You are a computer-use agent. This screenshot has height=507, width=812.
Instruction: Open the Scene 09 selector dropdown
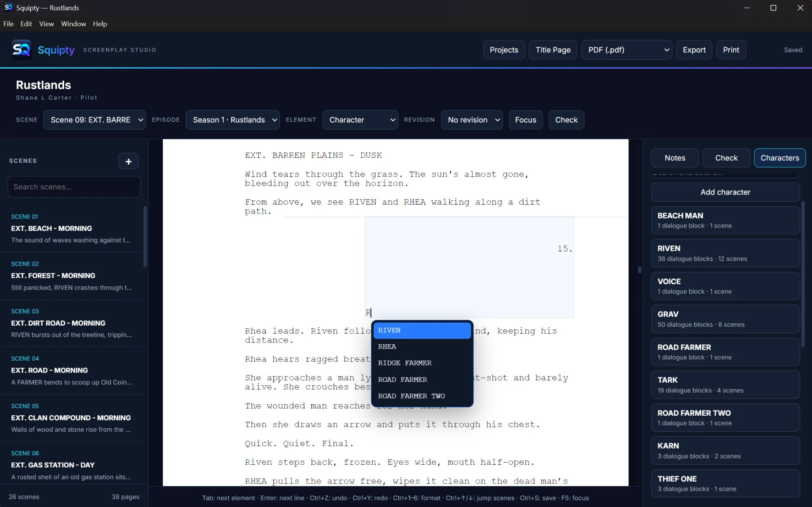[x=94, y=120]
